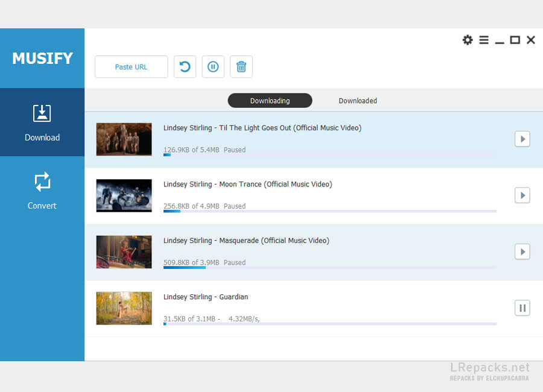Image resolution: width=543 pixels, height=392 pixels.
Task: Click '126.9KB of 5.4MB' status text
Action: tap(191, 150)
